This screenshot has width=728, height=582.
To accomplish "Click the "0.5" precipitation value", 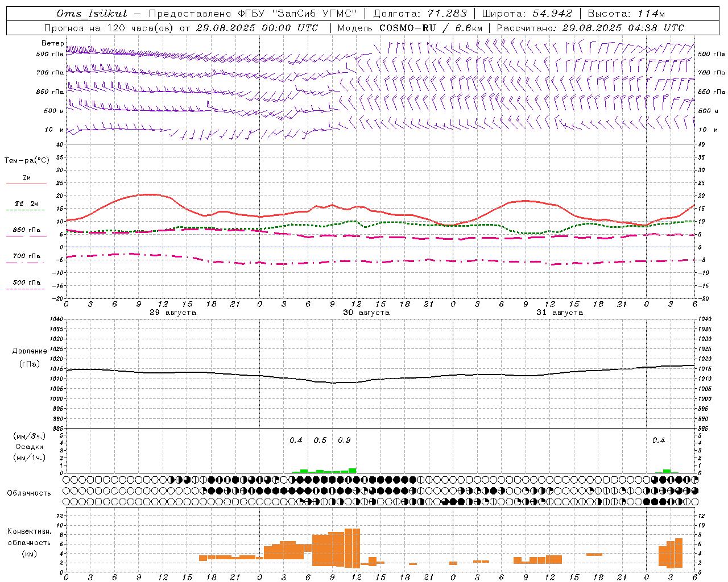I will (x=320, y=440).
